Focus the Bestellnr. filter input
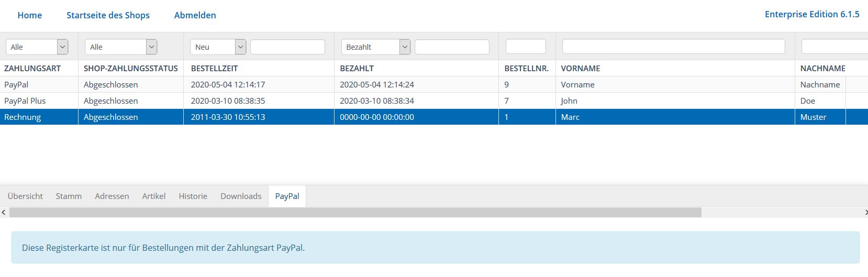 pyautogui.click(x=526, y=46)
